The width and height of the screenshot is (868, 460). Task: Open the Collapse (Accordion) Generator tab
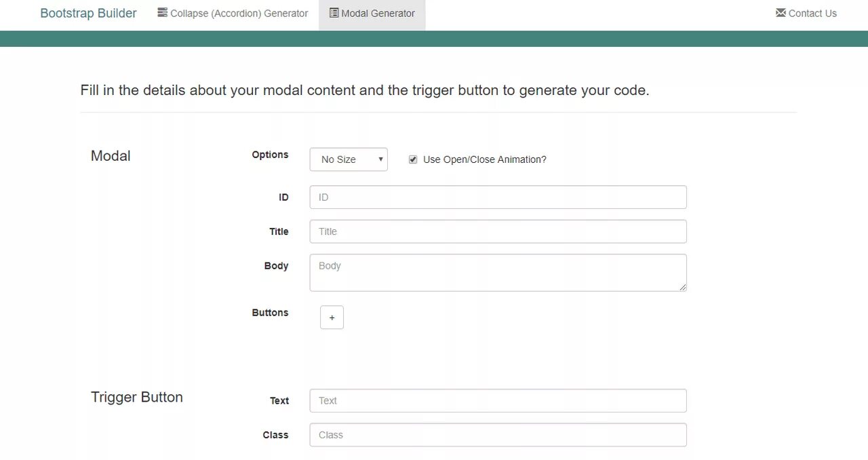[239, 14]
